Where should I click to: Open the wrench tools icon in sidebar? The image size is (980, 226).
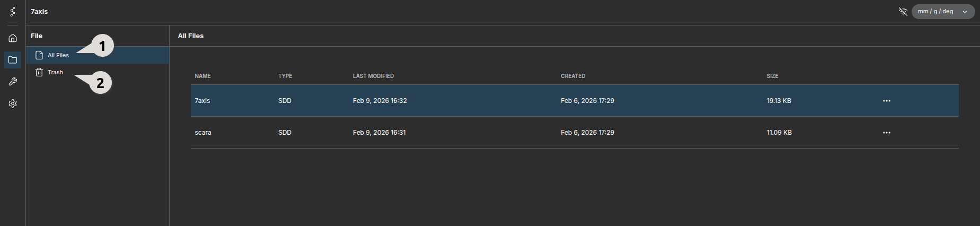[13, 82]
